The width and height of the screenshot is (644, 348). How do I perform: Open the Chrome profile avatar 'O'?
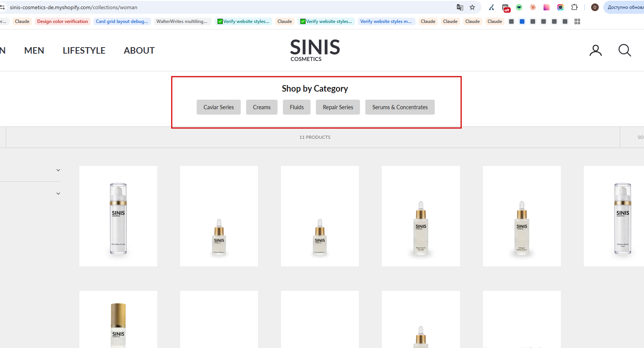coord(595,7)
